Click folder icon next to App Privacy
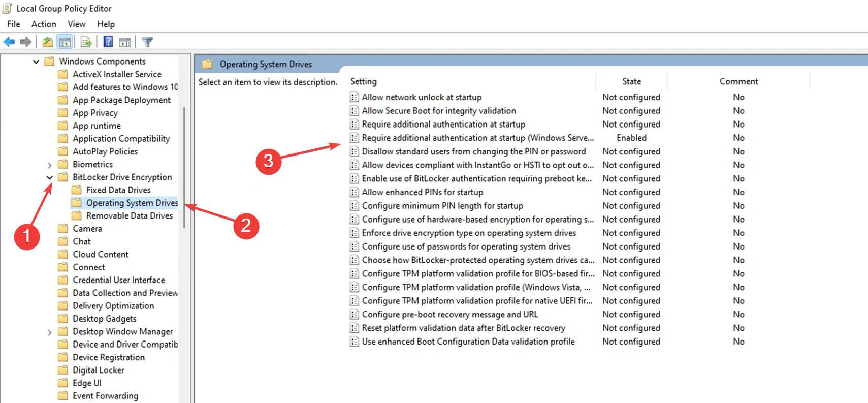Screen dimensions: 868x403 63,112
